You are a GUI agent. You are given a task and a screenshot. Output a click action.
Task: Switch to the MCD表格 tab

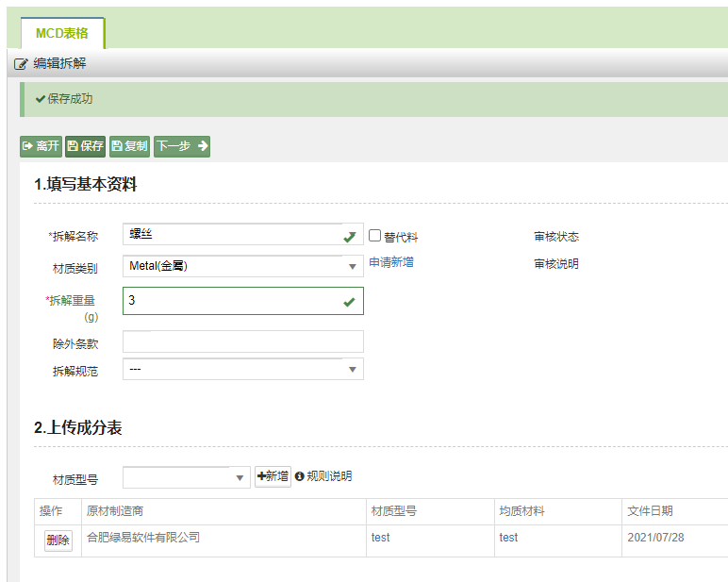[x=62, y=33]
